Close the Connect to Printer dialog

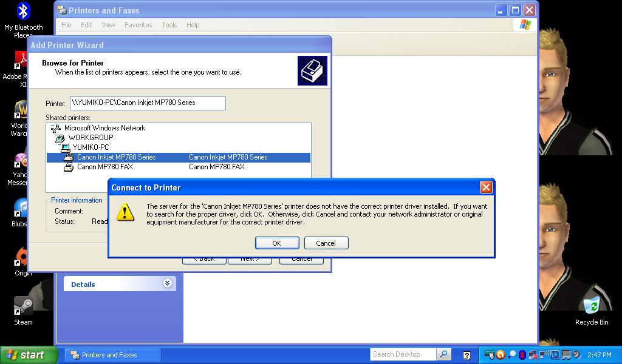tap(486, 187)
